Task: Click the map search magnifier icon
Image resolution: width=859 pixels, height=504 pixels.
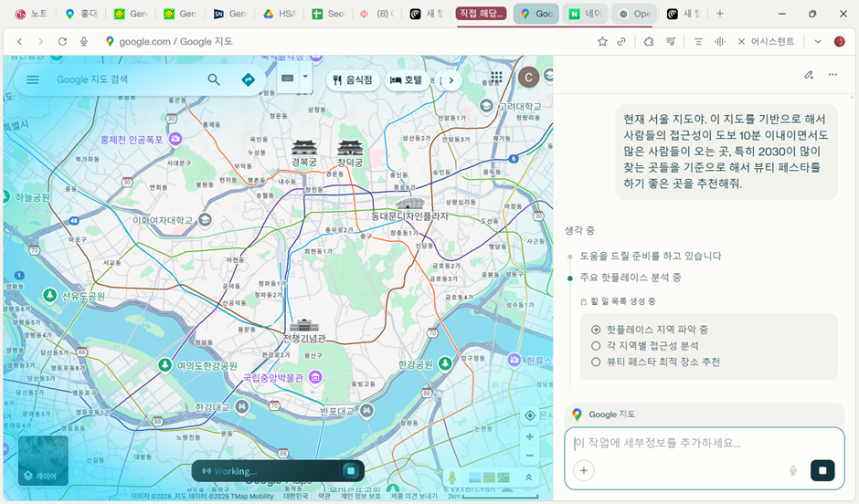Action: (x=214, y=80)
